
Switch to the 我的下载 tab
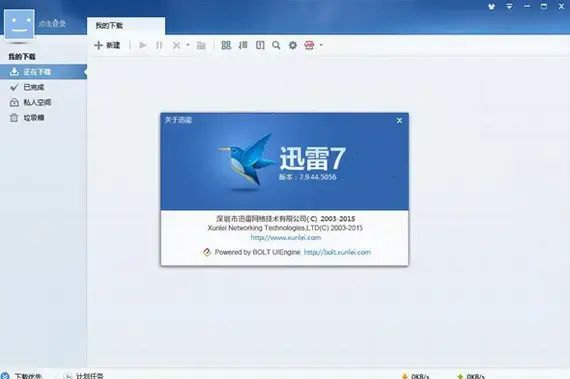click(126, 25)
